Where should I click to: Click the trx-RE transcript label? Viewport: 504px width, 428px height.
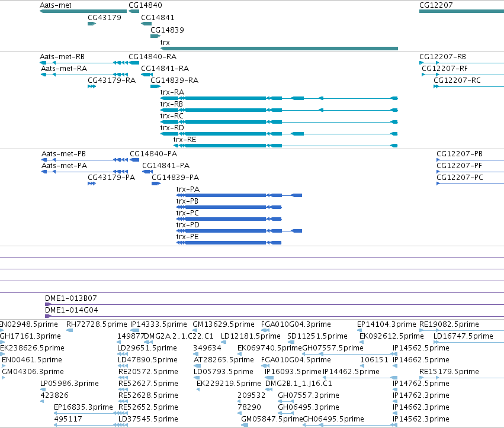[185, 140]
